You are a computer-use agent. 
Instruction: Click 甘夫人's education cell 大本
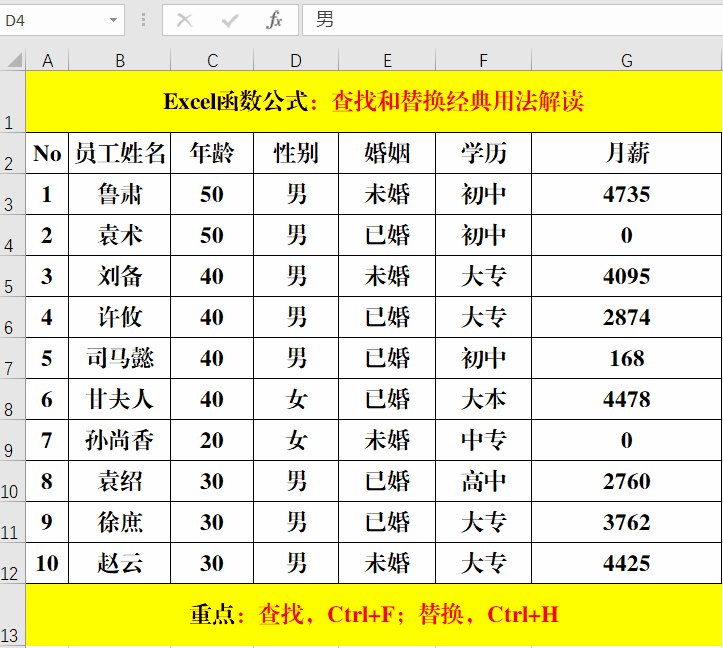click(483, 399)
